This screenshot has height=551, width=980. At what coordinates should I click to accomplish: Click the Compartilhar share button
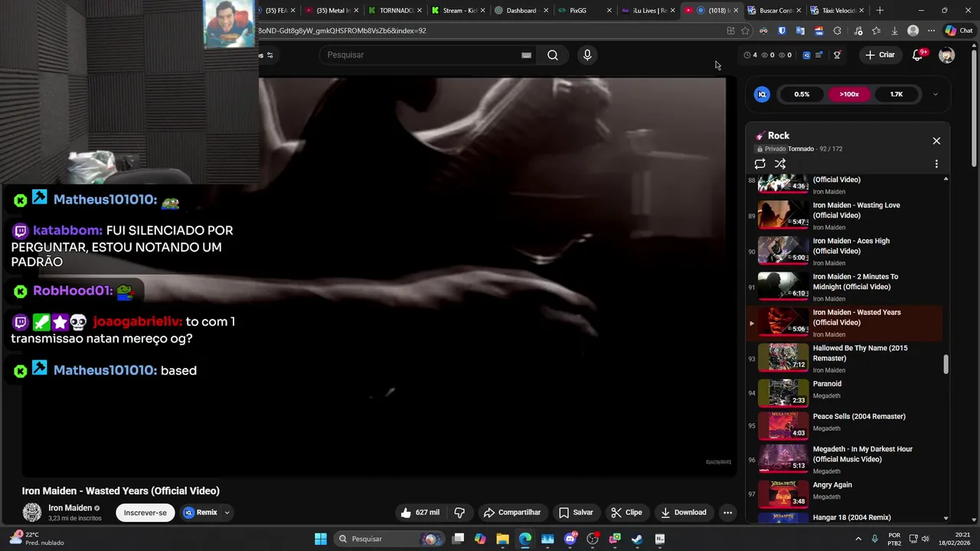point(512,513)
